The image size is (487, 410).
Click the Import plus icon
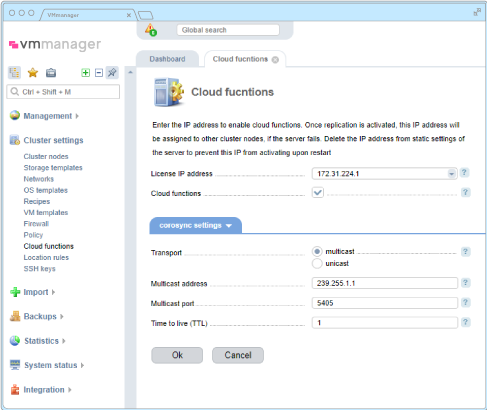15,292
